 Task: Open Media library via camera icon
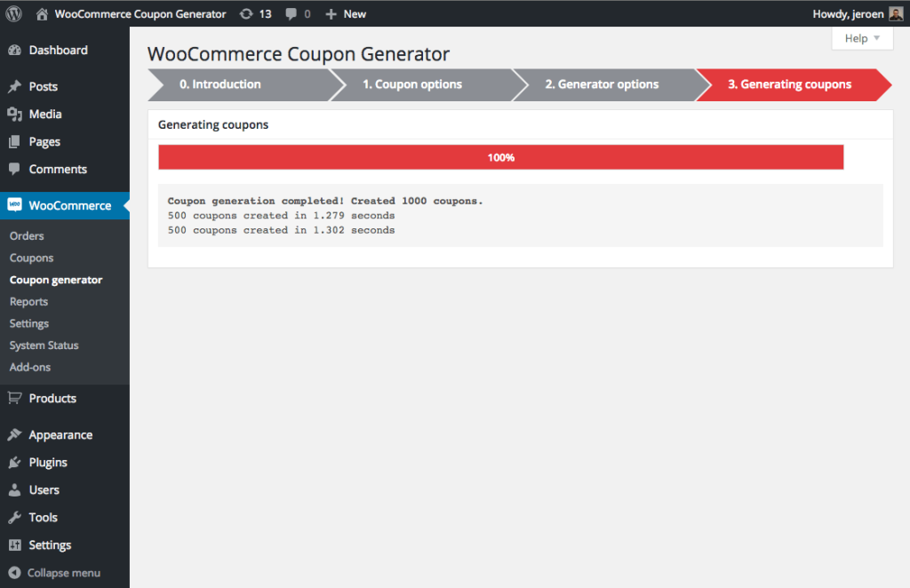[15, 114]
